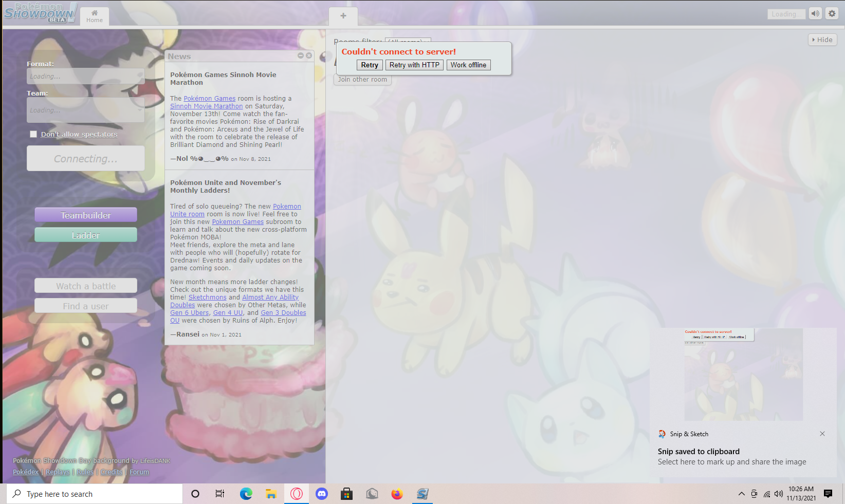Open the Ladder
Screen dimensions: 845x504
pyautogui.click(x=86, y=235)
